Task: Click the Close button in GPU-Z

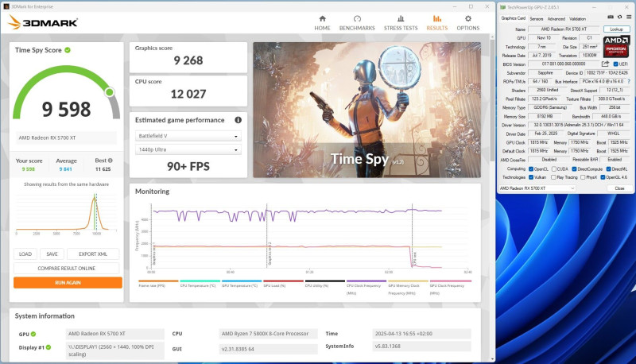Action: click(x=619, y=188)
